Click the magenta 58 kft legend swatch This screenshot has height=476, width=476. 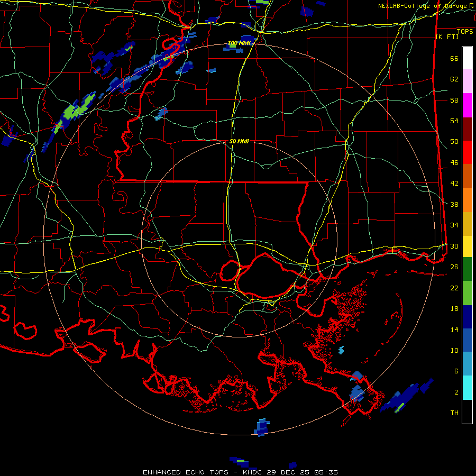pyautogui.click(x=467, y=105)
